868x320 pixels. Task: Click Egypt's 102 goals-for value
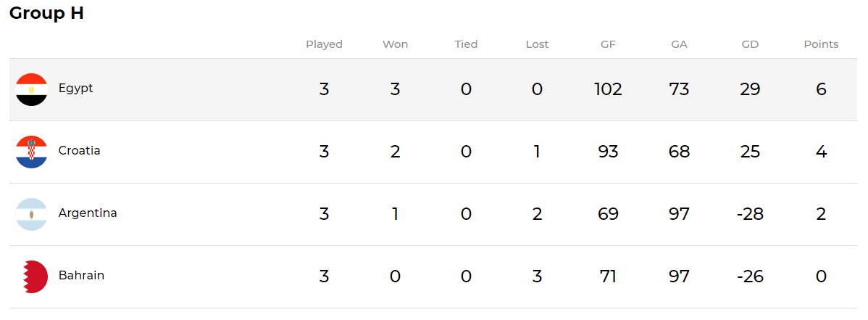tap(608, 89)
